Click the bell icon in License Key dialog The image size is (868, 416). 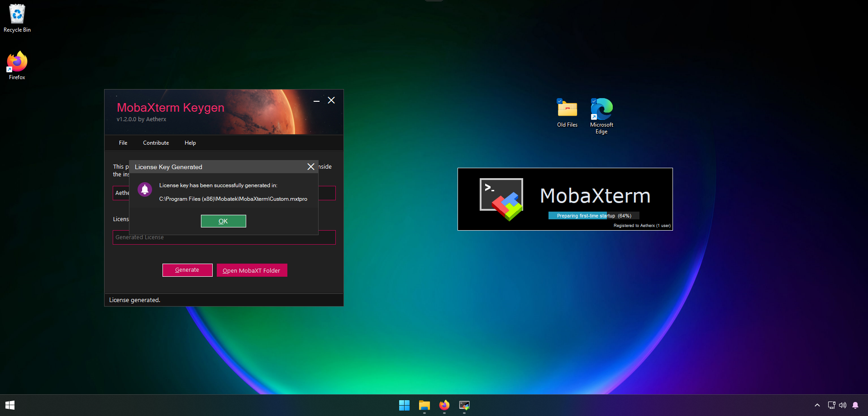(x=145, y=189)
